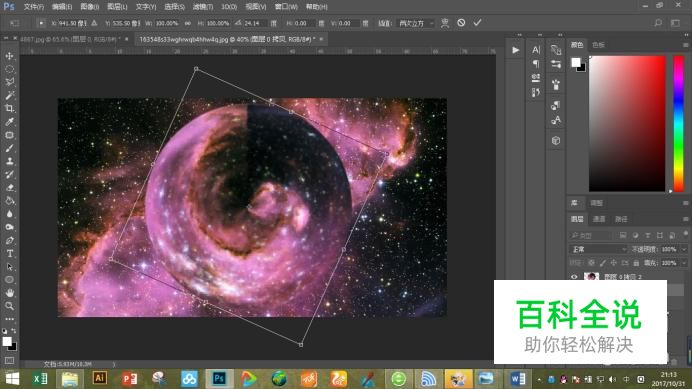Pick a color in the red color field
692x389 pixels.
(627, 124)
